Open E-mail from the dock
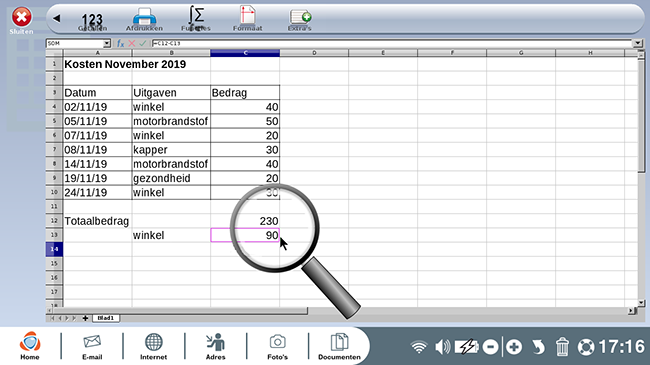The width and height of the screenshot is (650, 365). [92, 347]
